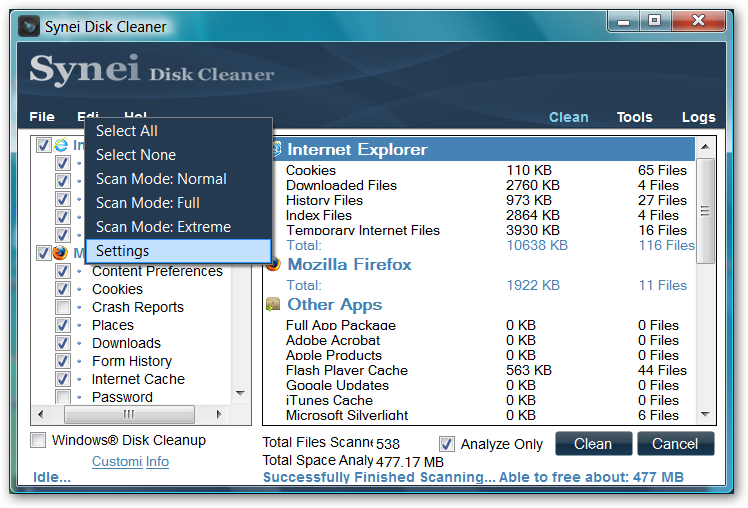Set Scan Mode: Extreme
The height and width of the screenshot is (508, 748).
pos(178,227)
